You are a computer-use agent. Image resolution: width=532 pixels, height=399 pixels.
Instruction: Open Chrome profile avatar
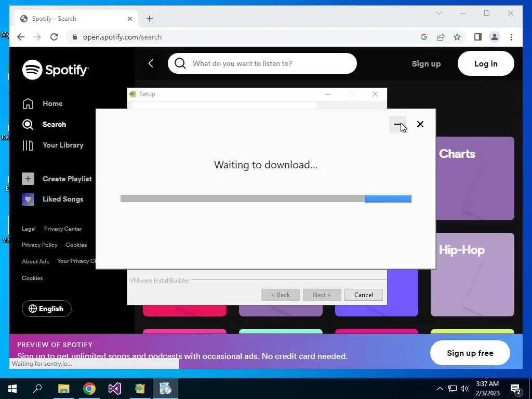(x=495, y=37)
